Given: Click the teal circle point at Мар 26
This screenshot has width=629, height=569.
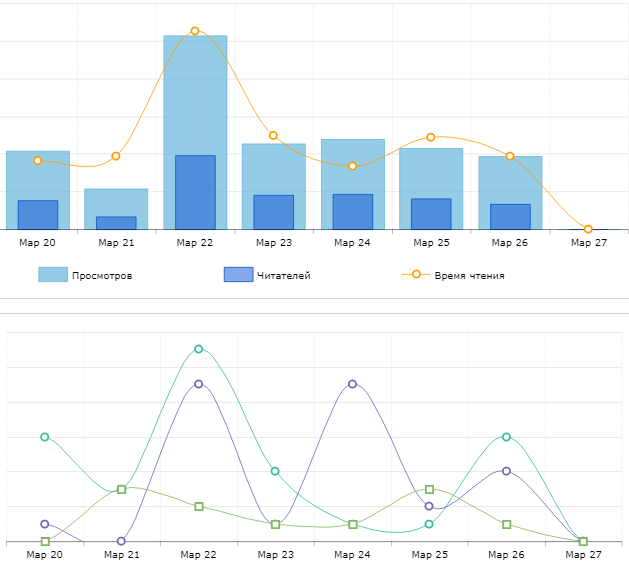Looking at the screenshot, I should tap(506, 437).
